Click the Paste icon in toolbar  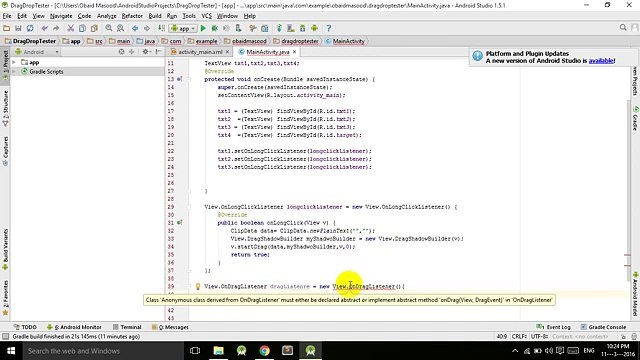(94, 28)
